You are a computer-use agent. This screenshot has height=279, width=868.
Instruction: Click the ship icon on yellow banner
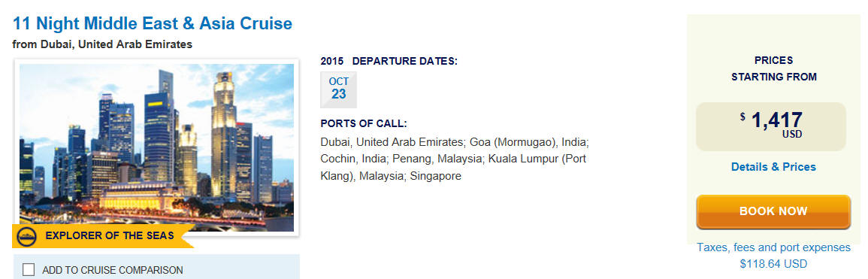pyautogui.click(x=26, y=236)
